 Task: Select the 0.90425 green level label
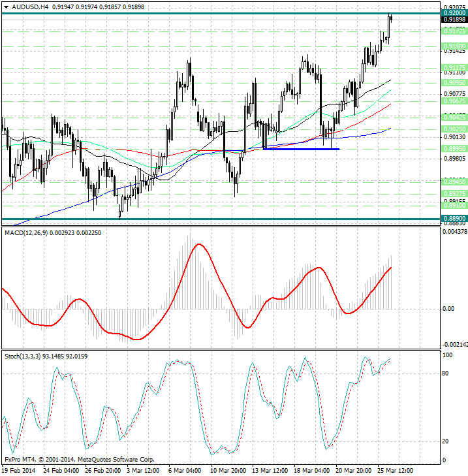(x=454, y=117)
